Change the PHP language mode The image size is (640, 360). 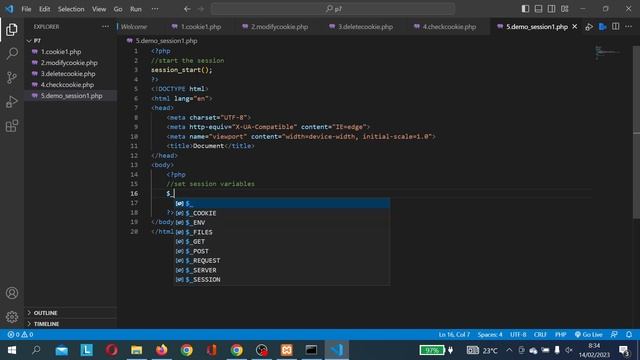pyautogui.click(x=560, y=334)
